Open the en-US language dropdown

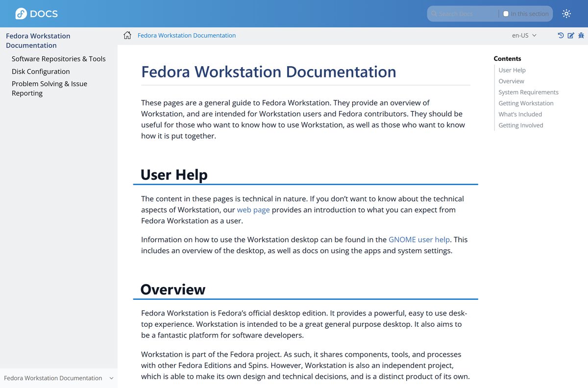coord(524,35)
